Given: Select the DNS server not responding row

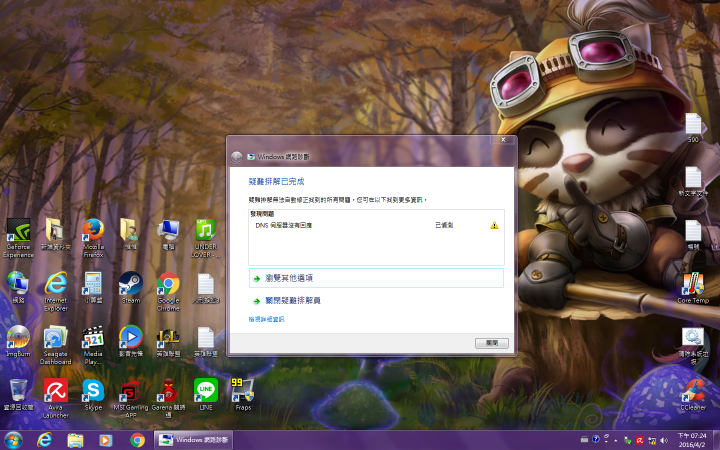Looking at the screenshot, I should [376, 225].
